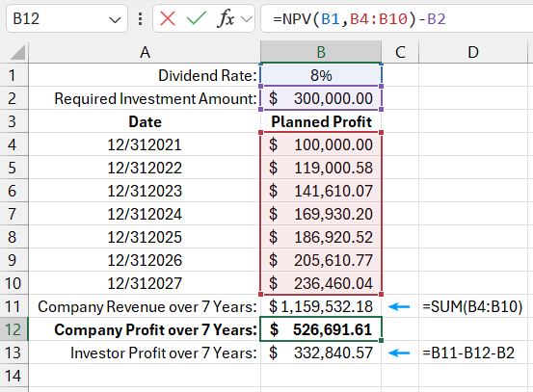Click the $186,920.52 profit cell
Screen dimensions: 533x392
click(321, 237)
